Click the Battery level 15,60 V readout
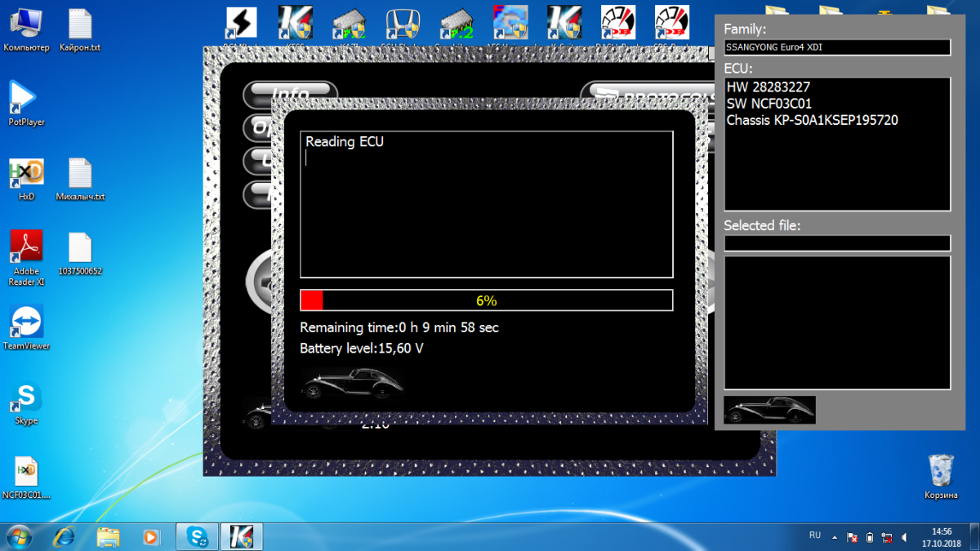This screenshot has height=551, width=980. [362, 349]
